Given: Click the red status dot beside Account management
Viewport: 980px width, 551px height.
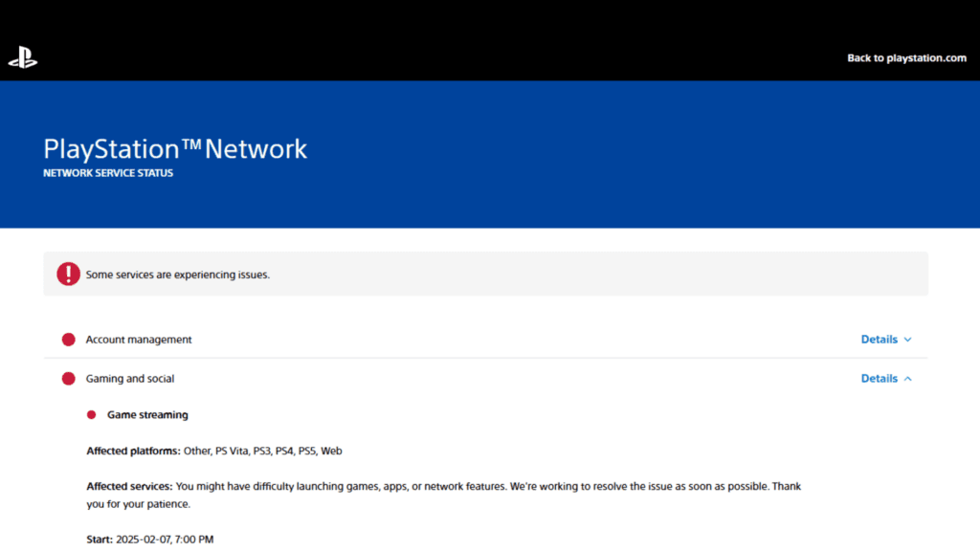Looking at the screenshot, I should pos(68,339).
